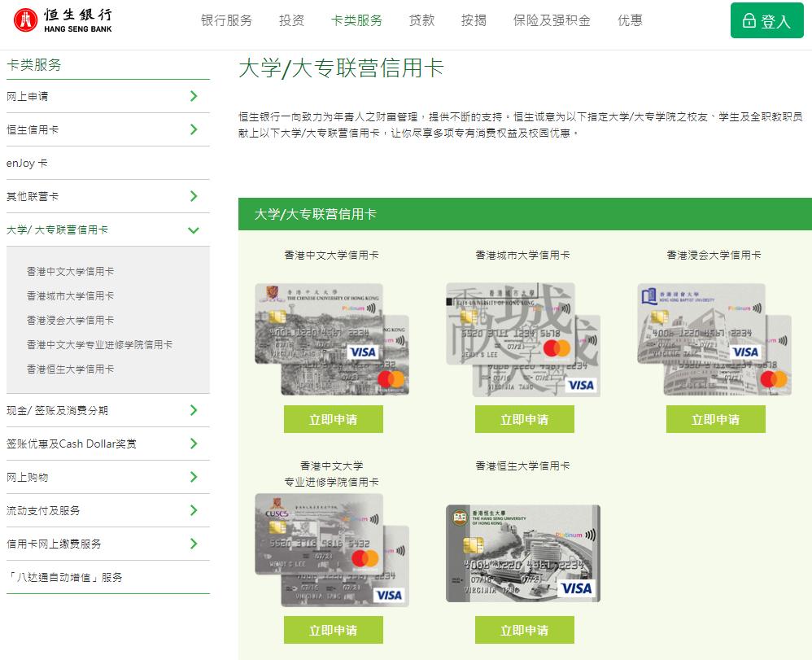Select 贷款 in top navigation
The image size is (812, 660).
421,20
